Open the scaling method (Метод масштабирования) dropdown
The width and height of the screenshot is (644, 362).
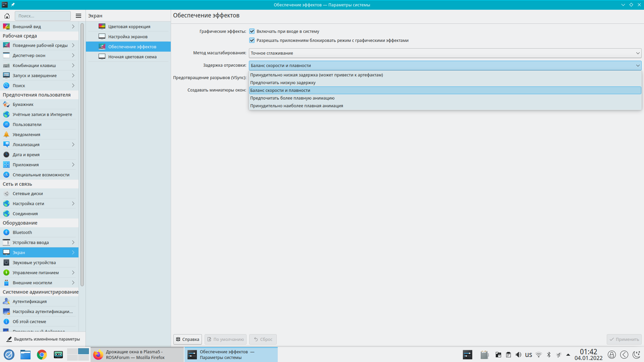tap(445, 53)
